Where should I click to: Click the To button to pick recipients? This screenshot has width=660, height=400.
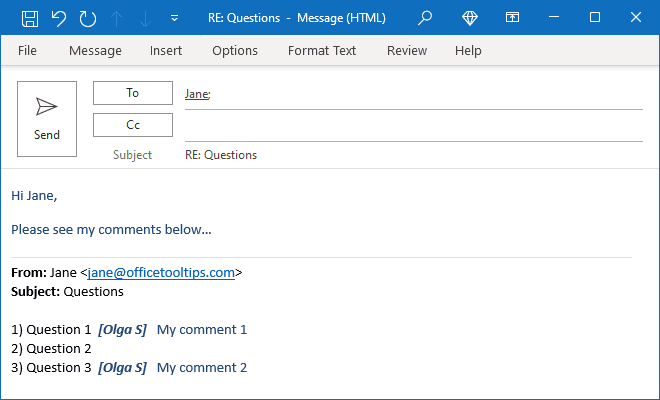133,93
